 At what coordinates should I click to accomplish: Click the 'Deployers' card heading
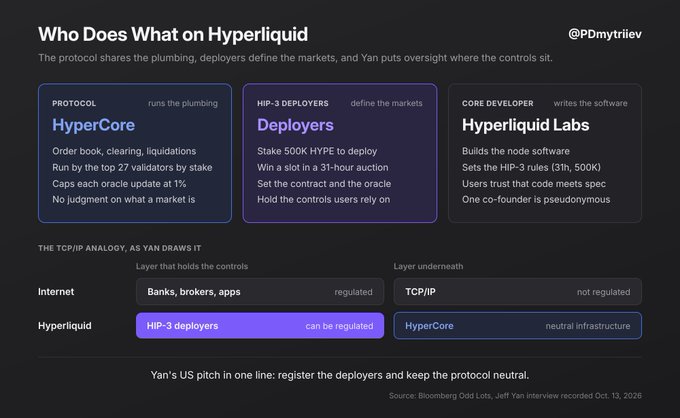click(x=295, y=125)
